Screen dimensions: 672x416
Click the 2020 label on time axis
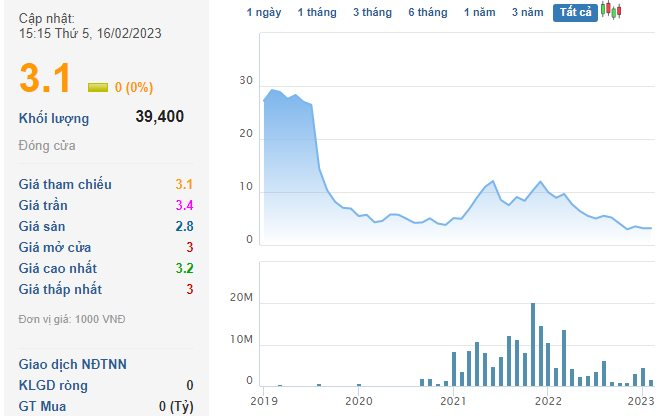[358, 401]
